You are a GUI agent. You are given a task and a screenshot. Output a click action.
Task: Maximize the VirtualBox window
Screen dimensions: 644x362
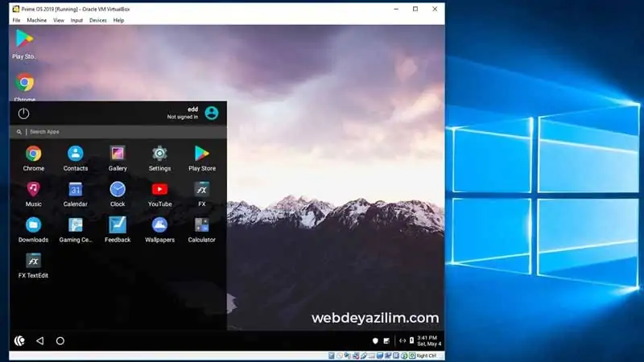pos(415,9)
